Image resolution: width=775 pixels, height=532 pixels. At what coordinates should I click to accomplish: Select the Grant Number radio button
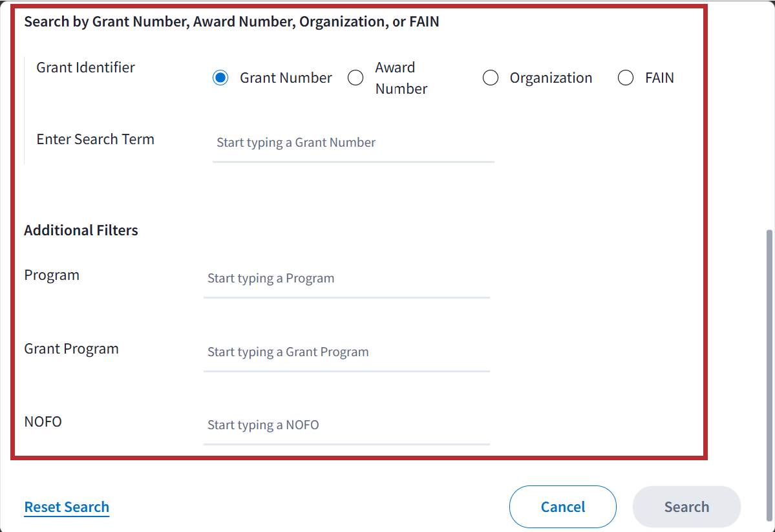[x=220, y=78]
